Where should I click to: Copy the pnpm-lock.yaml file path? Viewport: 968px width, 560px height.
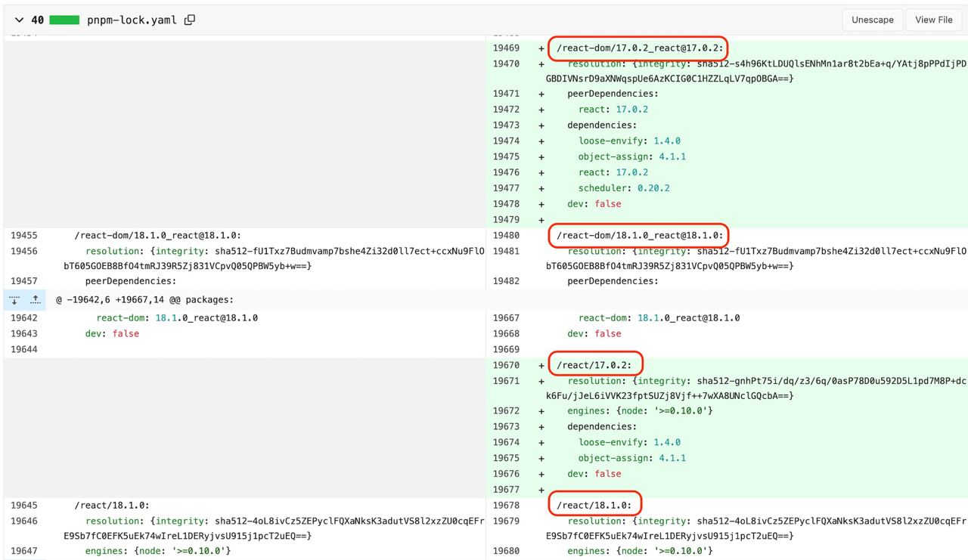click(190, 20)
